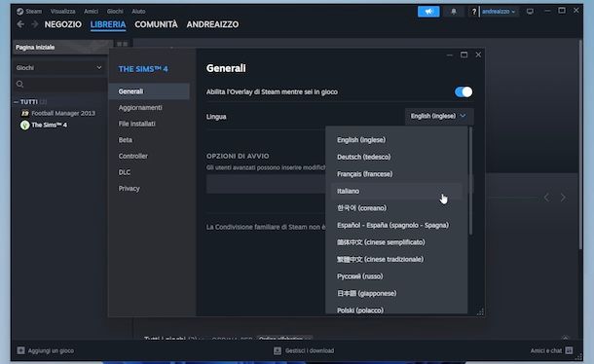Expand the Giochi filter dropdown
The height and width of the screenshot is (364, 594).
click(x=59, y=68)
